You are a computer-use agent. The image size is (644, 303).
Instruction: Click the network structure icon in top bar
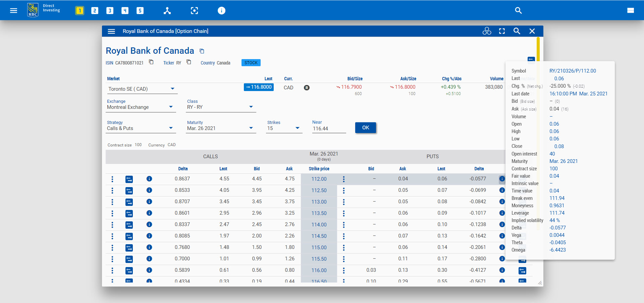pyautogui.click(x=167, y=11)
